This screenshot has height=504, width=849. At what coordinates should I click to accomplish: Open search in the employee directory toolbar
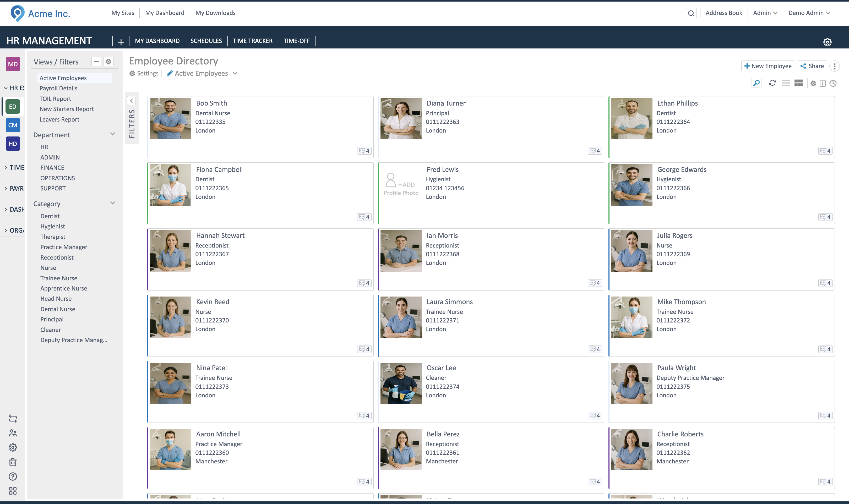[756, 83]
